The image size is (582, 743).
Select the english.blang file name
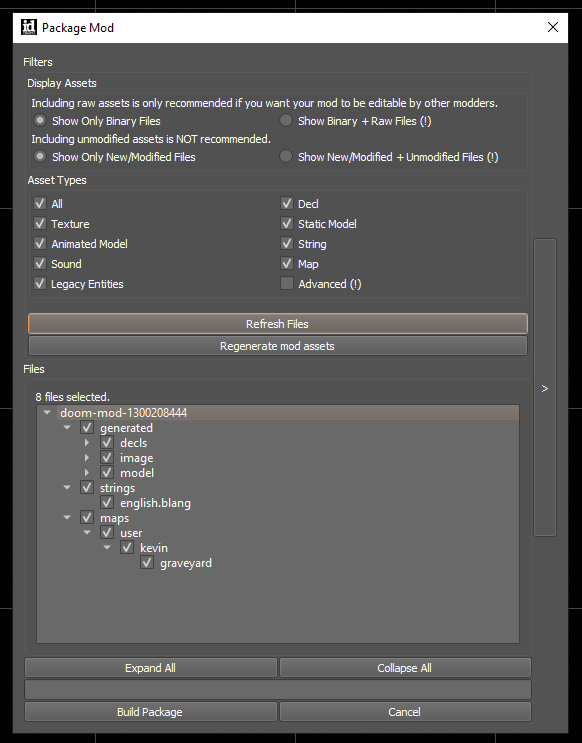coord(155,503)
